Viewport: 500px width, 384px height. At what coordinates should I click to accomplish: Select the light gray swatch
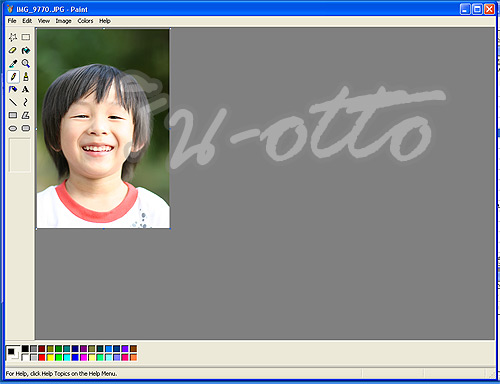(33, 357)
